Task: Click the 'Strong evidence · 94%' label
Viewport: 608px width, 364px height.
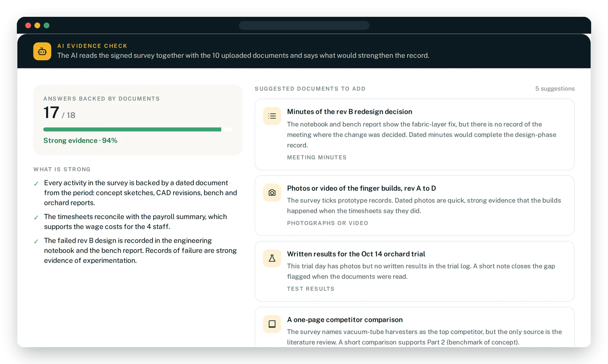Action: pos(80,140)
